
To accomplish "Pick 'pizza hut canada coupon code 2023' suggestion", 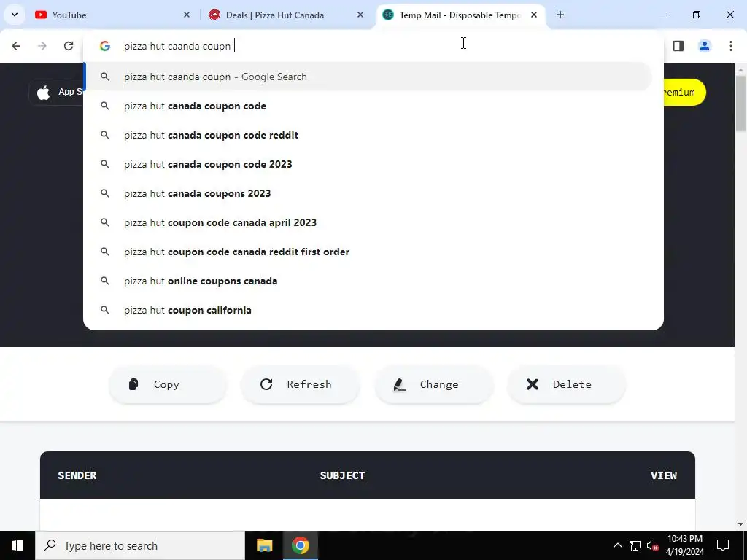I will click(368, 164).
